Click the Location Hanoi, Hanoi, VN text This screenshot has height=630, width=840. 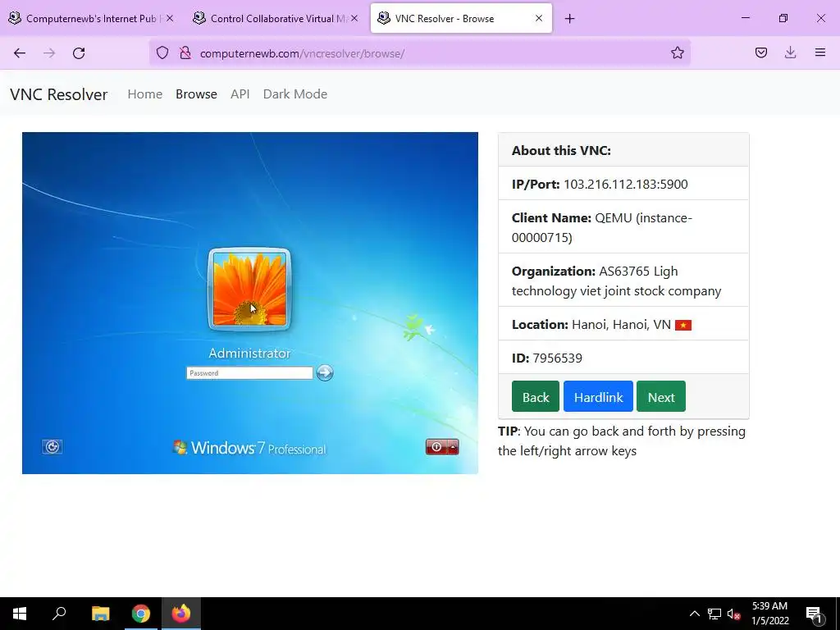click(x=591, y=325)
